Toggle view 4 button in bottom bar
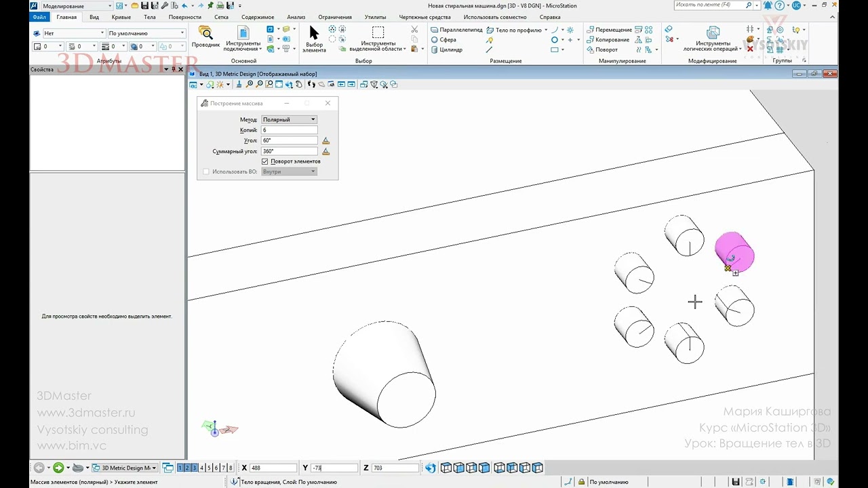The height and width of the screenshot is (488, 868). (x=201, y=468)
